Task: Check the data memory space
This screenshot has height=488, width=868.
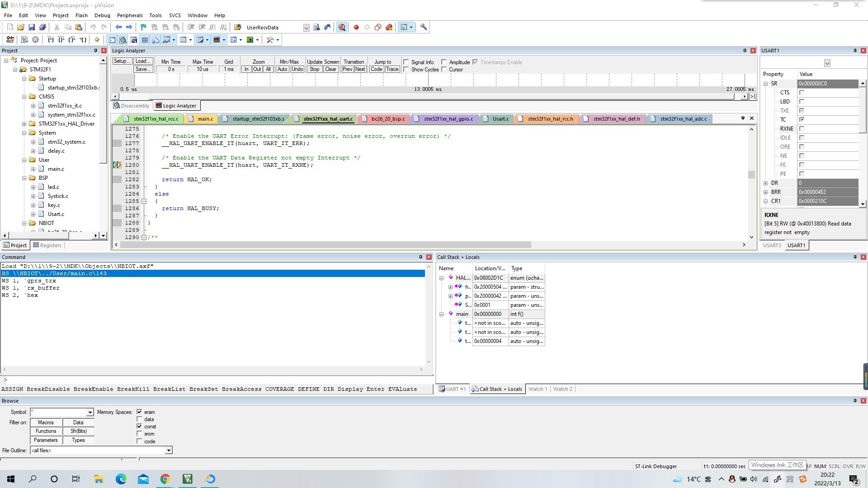Action: (139, 419)
